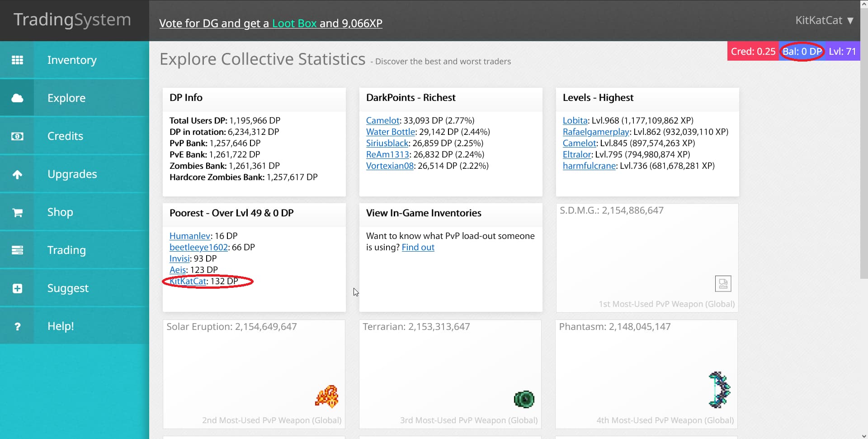Click the S.D.M.G. broken image icon

tap(723, 284)
